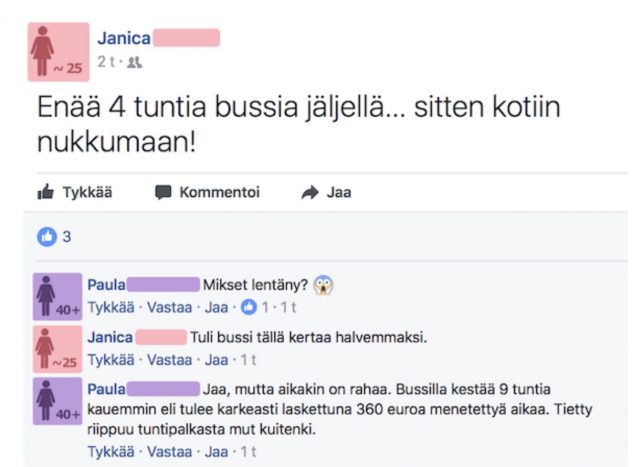Click Janica's name on the bus reply

click(110, 337)
